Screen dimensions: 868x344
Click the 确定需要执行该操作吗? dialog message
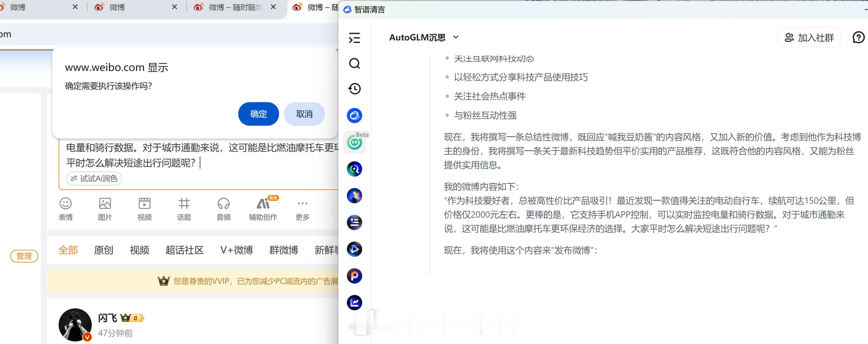pos(109,86)
